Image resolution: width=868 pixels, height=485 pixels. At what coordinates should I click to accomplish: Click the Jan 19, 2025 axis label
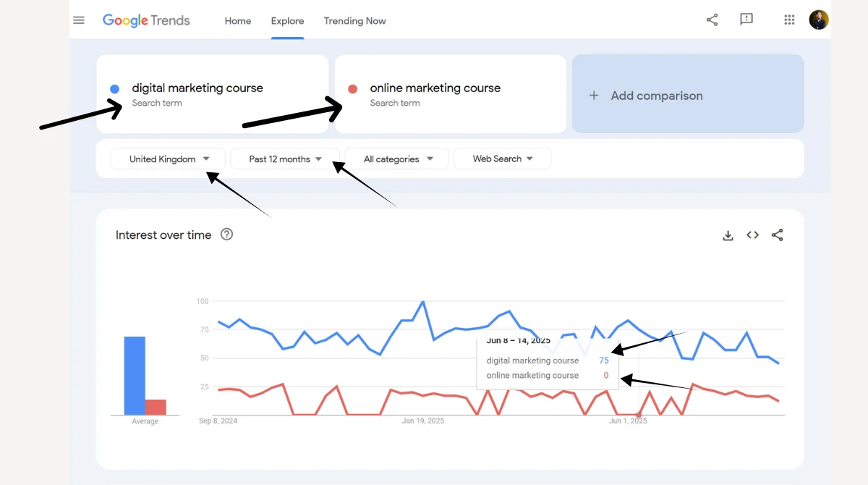423,421
